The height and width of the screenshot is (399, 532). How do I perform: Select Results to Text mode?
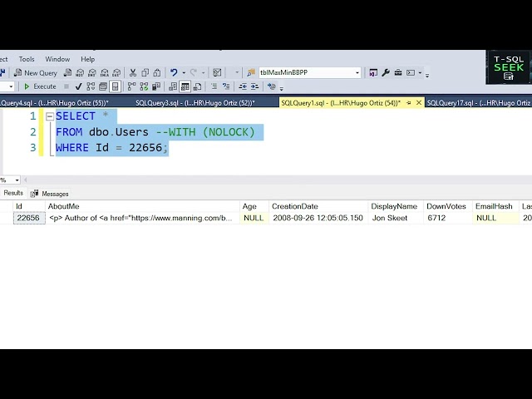point(172,86)
